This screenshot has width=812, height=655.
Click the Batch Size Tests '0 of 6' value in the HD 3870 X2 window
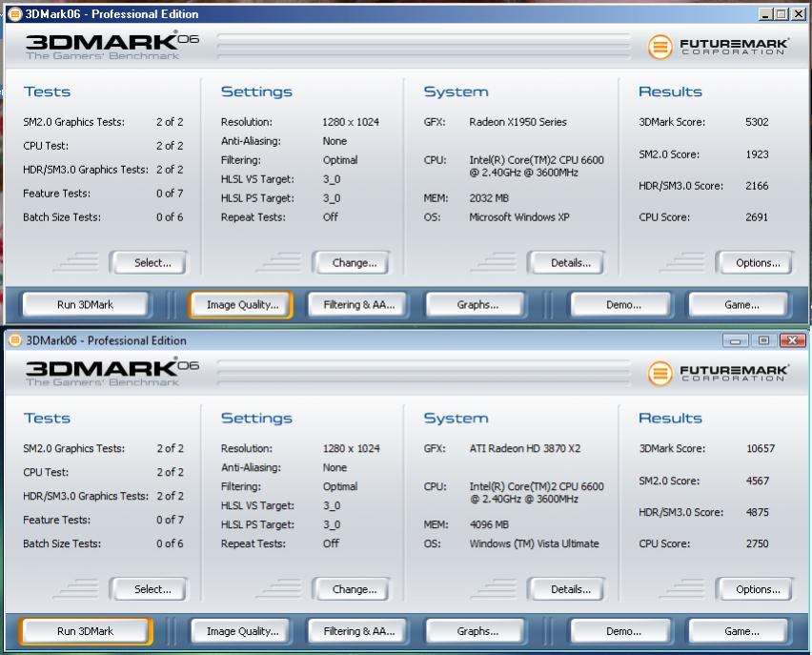170,543
